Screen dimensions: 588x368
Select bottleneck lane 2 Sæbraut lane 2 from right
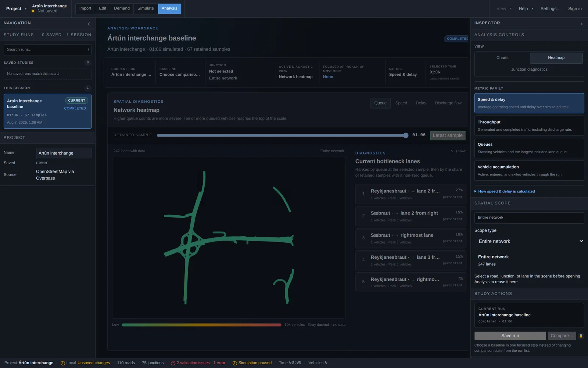click(411, 216)
